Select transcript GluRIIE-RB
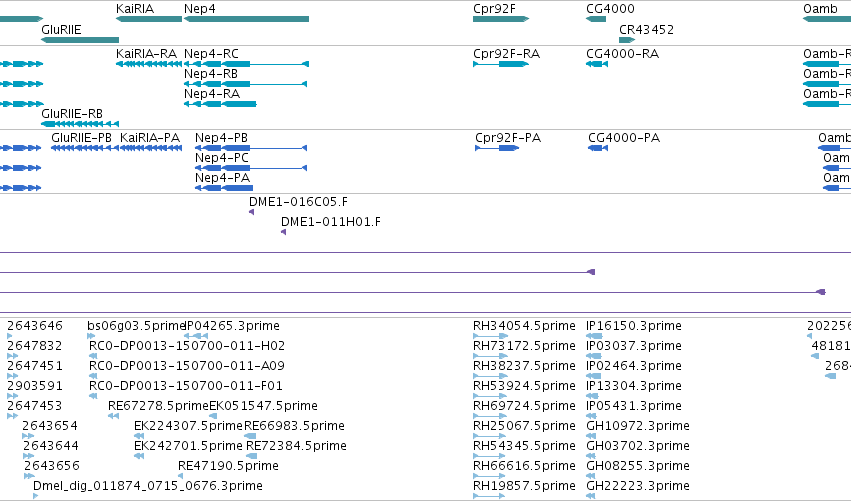This screenshot has height=501, width=851. 80,124
